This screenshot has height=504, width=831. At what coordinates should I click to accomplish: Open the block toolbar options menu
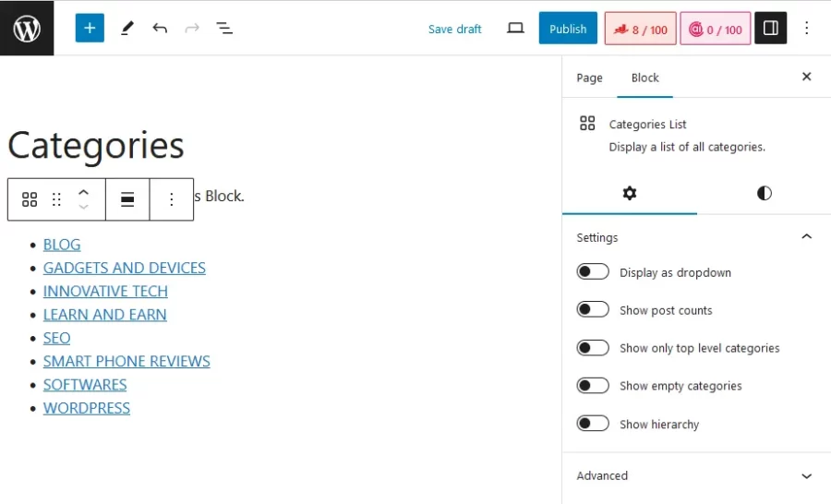171,199
